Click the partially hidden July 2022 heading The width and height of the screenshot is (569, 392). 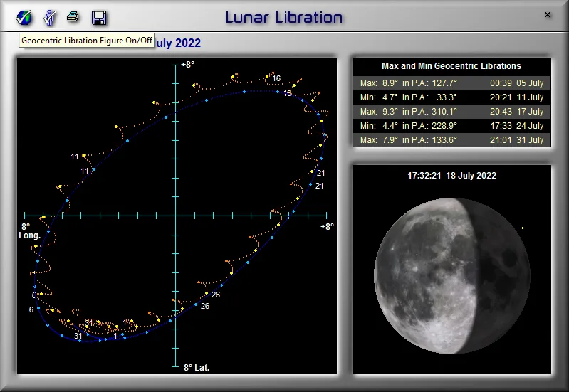pos(178,43)
